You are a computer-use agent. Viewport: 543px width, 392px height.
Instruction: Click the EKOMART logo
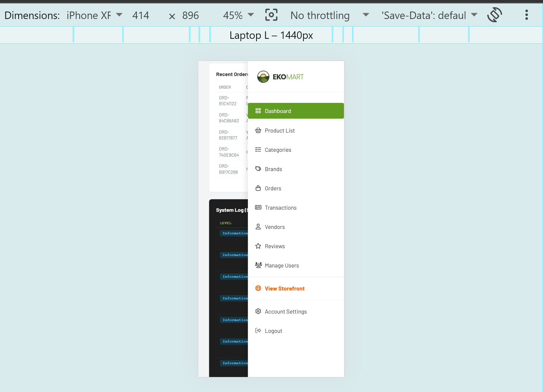280,77
